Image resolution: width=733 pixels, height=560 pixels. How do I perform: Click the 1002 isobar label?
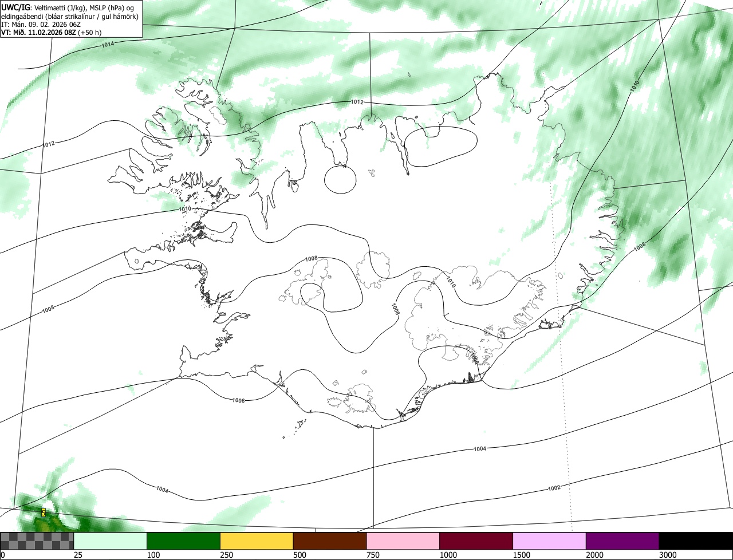pos(554,488)
